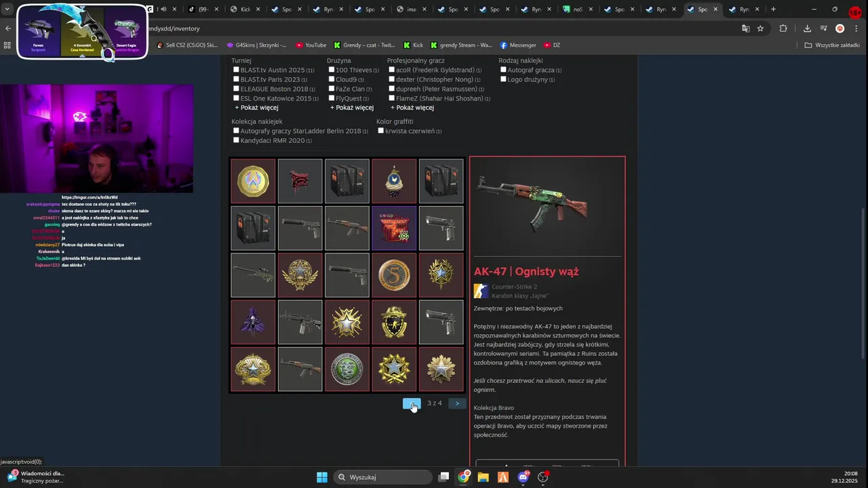Check the BLAST.tv Paris 2023 filter
The height and width of the screenshot is (488, 868).
236,79
